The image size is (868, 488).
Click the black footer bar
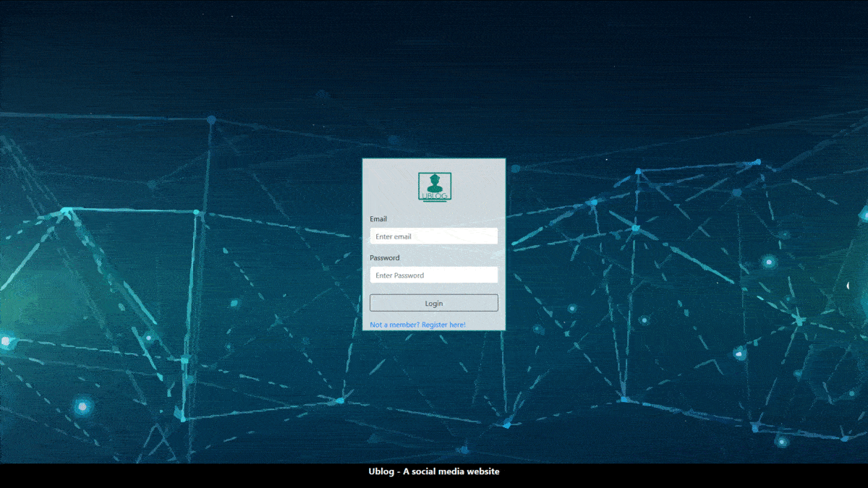[217, 475]
